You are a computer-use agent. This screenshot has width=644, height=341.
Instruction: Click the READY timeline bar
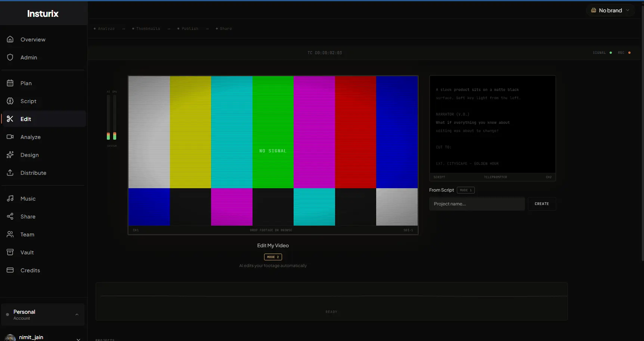pyautogui.click(x=331, y=302)
